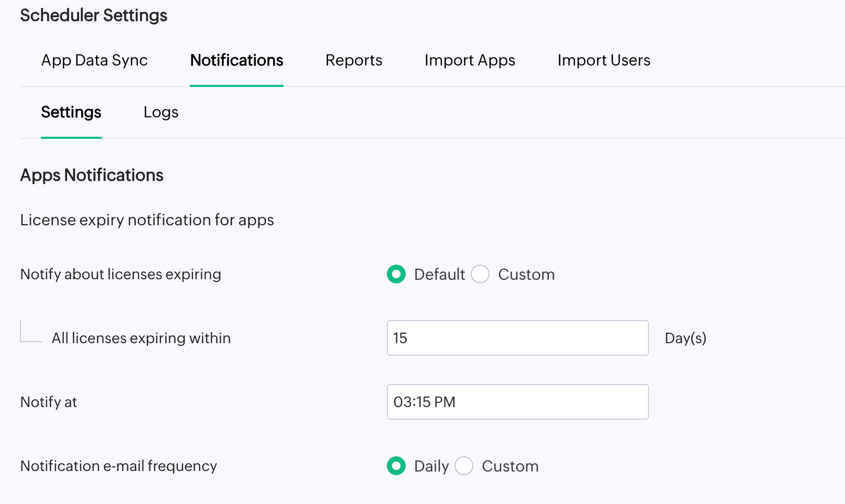This screenshot has width=845, height=504.
Task: Click the days field showing 15
Action: click(x=518, y=338)
